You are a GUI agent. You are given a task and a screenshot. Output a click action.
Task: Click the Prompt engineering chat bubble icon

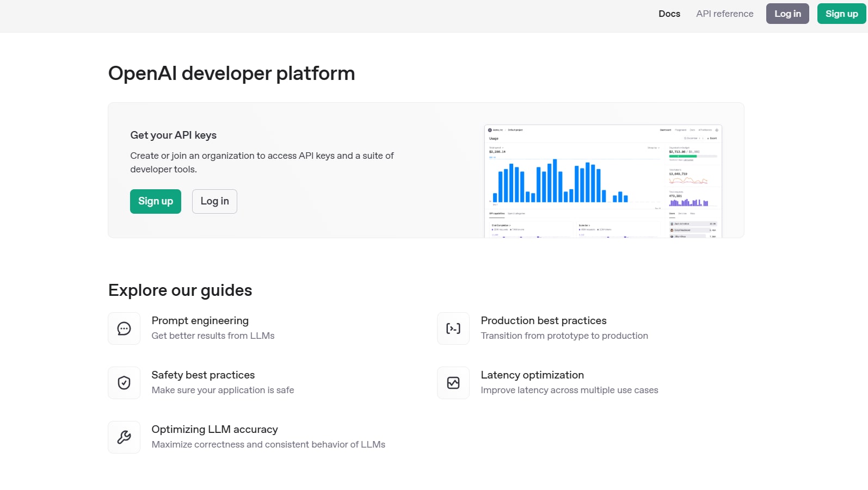(x=124, y=328)
